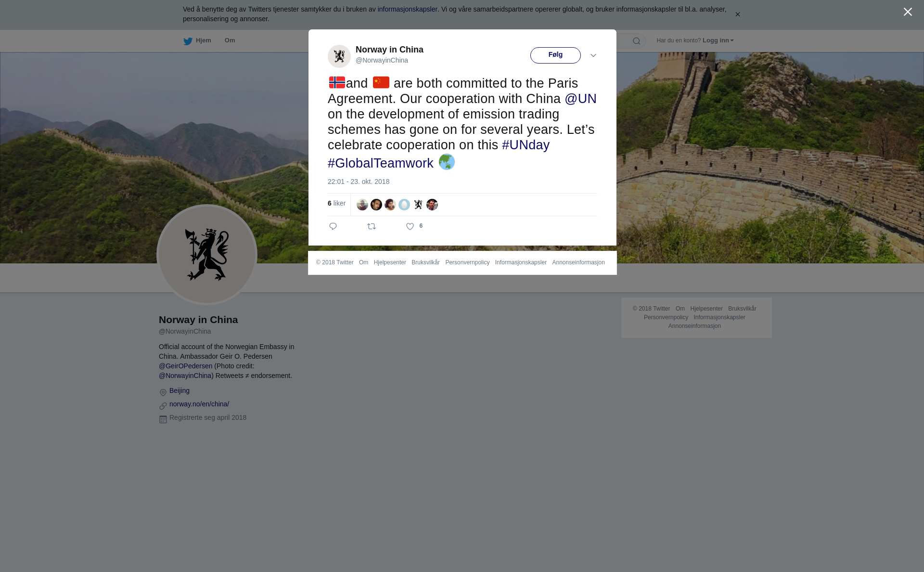Open the informasjonskapsler link in banner
The width and height of the screenshot is (924, 572).
tap(407, 9)
